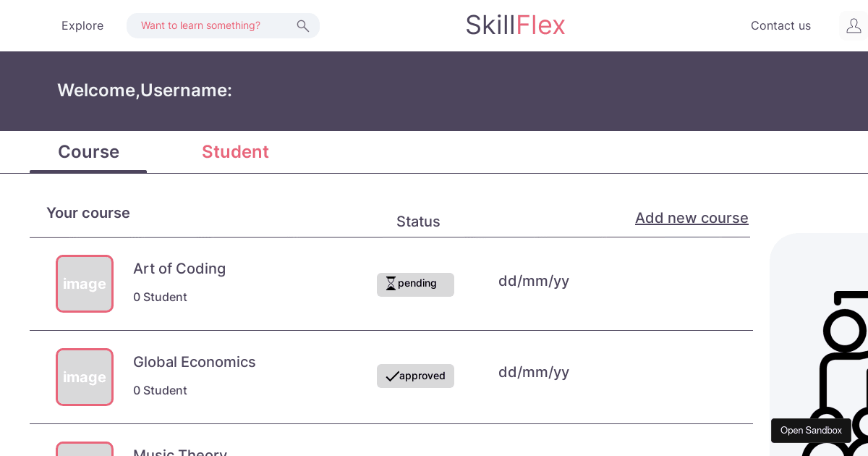Open the Explore menu
Viewport: 868px width, 456px height.
point(82,26)
